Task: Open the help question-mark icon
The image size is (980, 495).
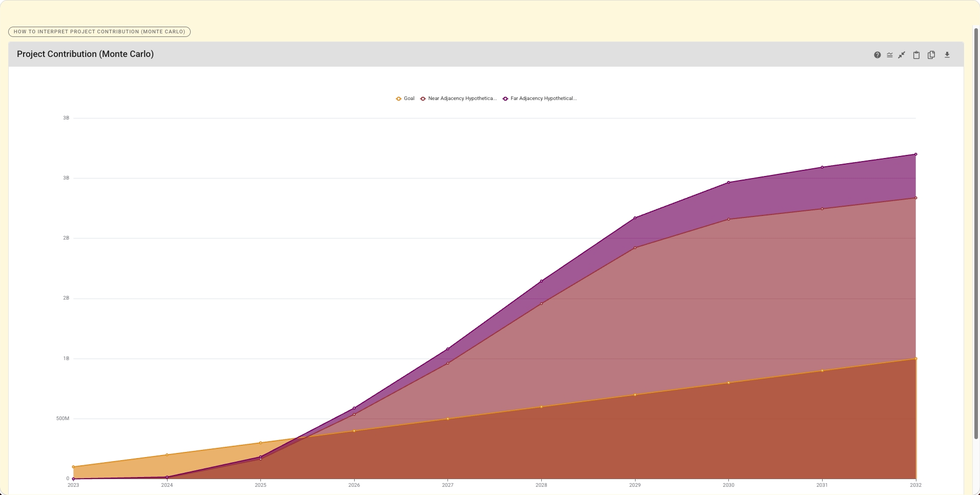Action: (x=877, y=55)
